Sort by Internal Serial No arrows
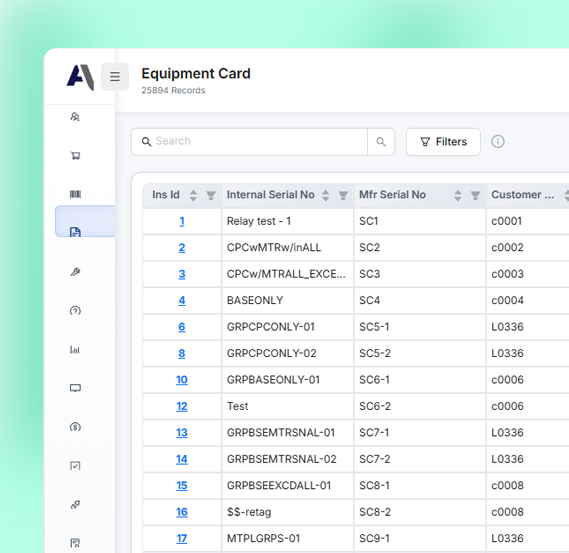The width and height of the screenshot is (569, 553). click(x=326, y=195)
